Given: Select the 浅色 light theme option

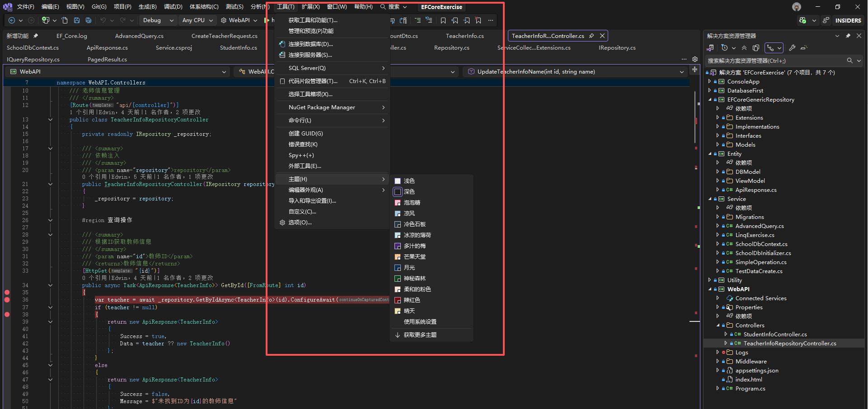Looking at the screenshot, I should 409,181.
